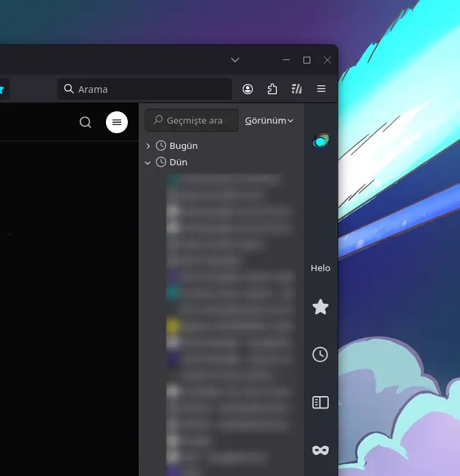Open the Firefox account icon

point(247,89)
